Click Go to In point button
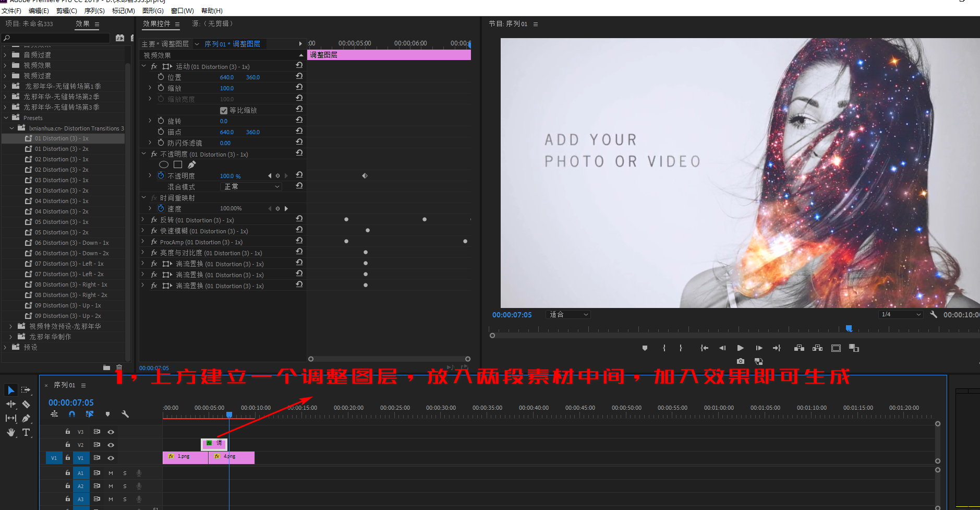Viewport: 980px width, 510px height. coord(704,348)
